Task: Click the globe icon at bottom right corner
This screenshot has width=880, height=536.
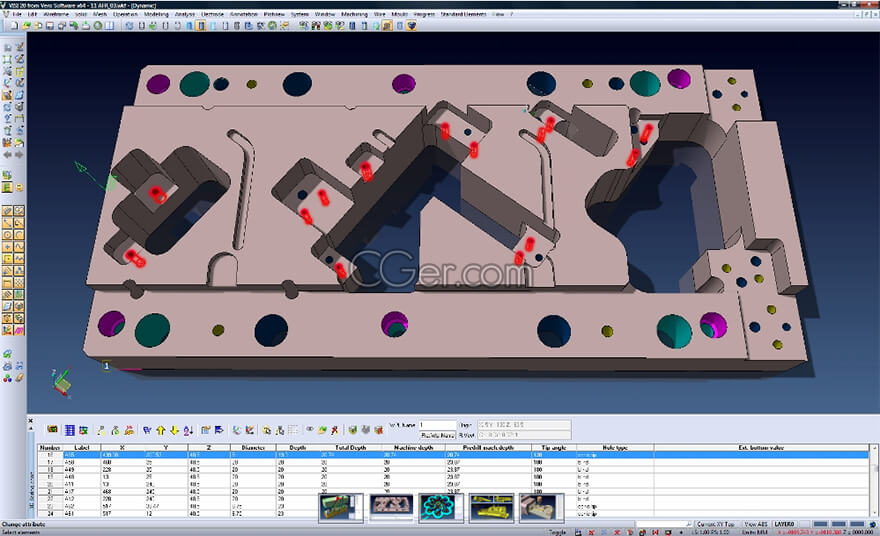Action: (872, 524)
